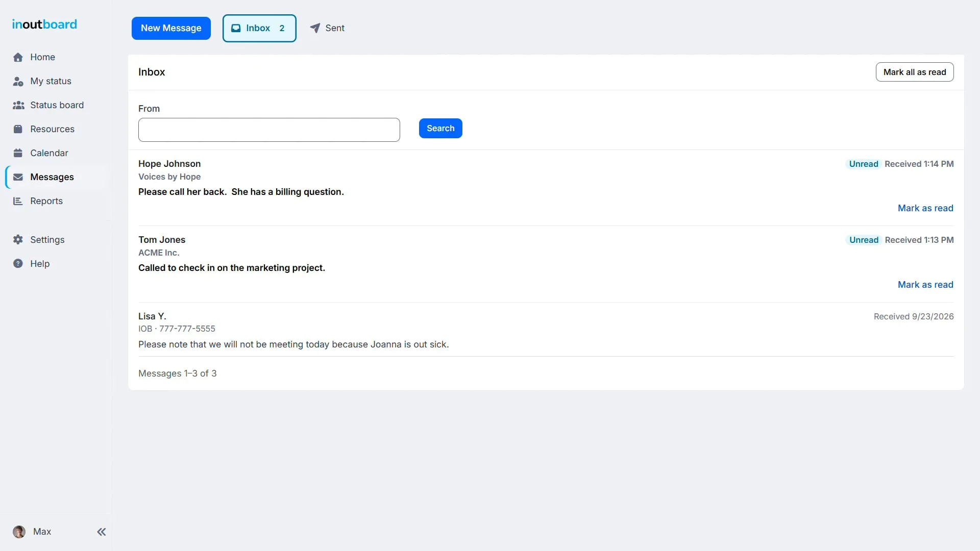980x551 pixels.
Task: Click the Home house icon
Action: click(x=18, y=57)
